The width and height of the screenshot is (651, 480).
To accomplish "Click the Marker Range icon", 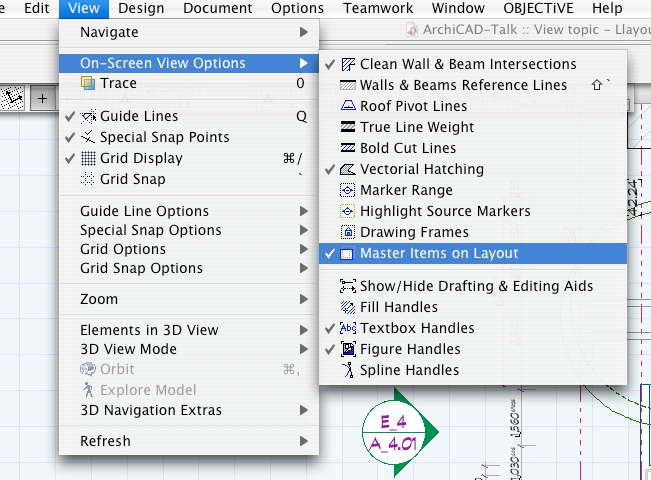I will (x=348, y=190).
